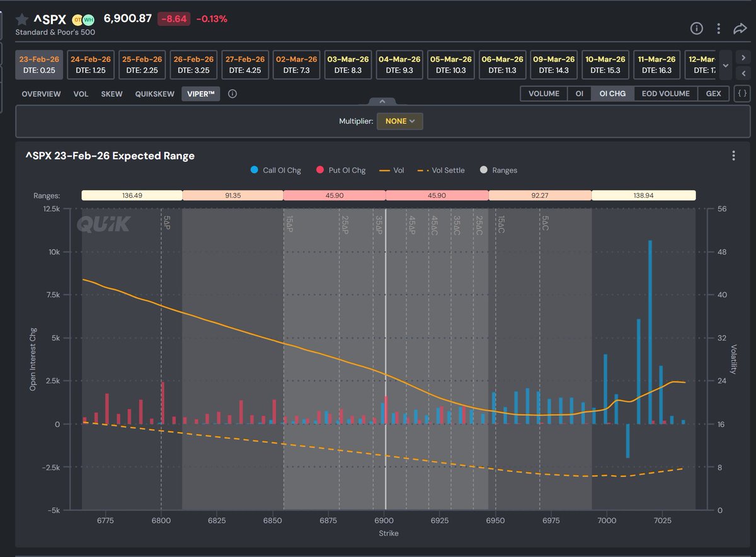Select the VOLUME data mode
756x557 pixels.
point(544,94)
